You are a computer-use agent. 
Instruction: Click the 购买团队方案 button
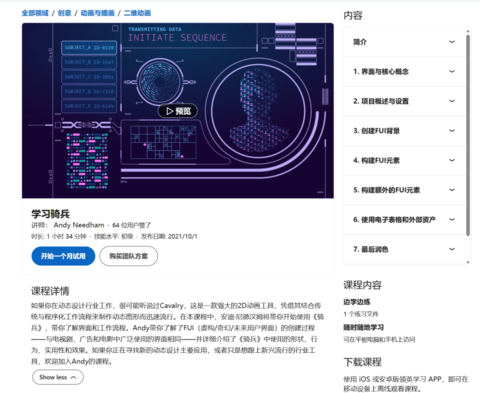pos(128,256)
